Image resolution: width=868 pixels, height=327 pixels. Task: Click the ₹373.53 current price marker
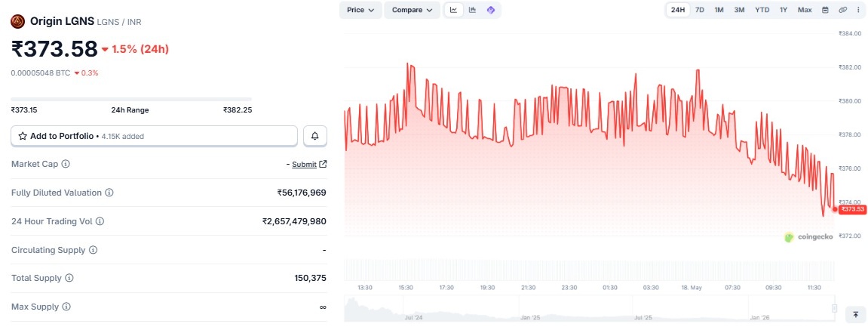tap(851, 209)
